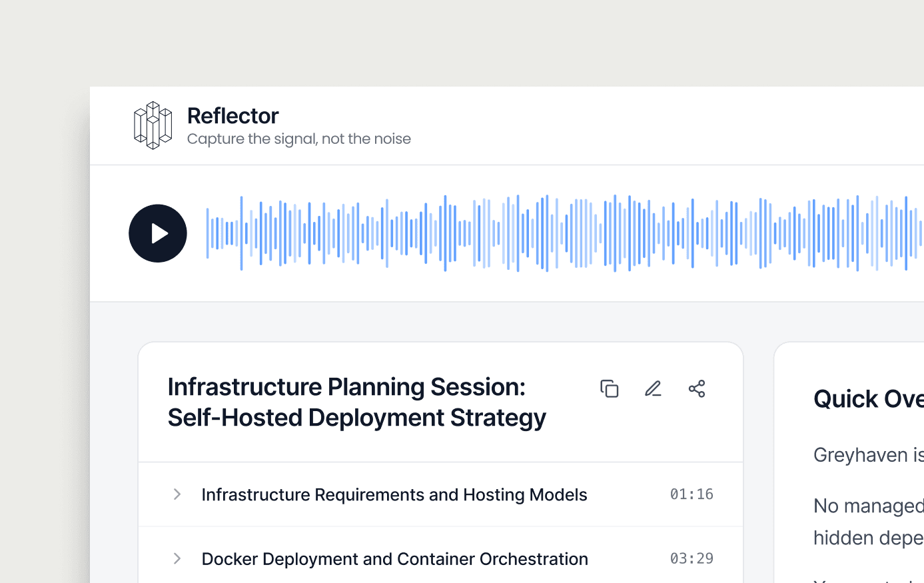
Task: Copy the meeting transcript using copy icon
Action: coord(610,388)
